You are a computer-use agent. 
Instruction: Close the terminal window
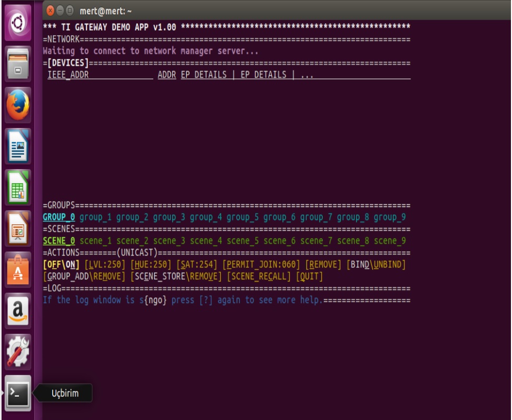[x=50, y=11]
